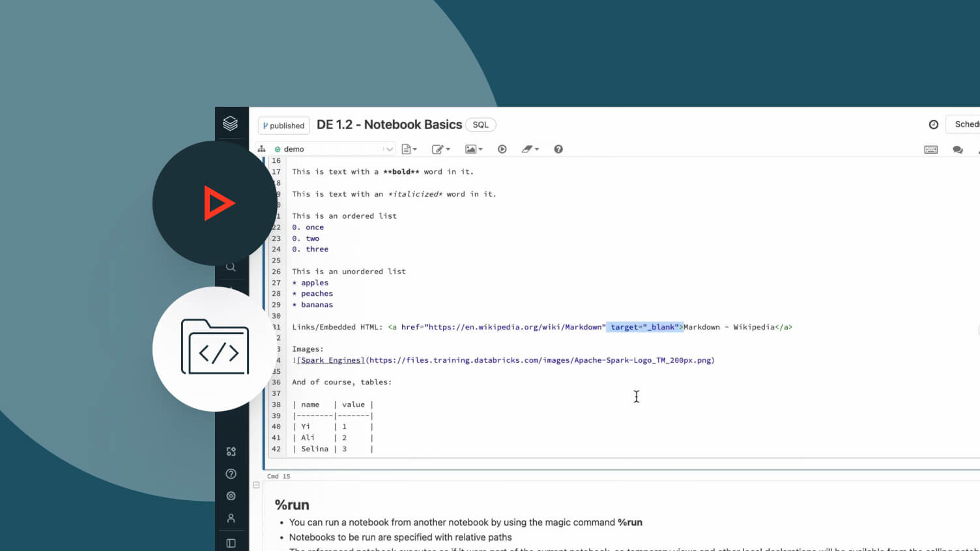Click the table header row "| name | value |"
The image size is (980, 551).
tap(333, 404)
